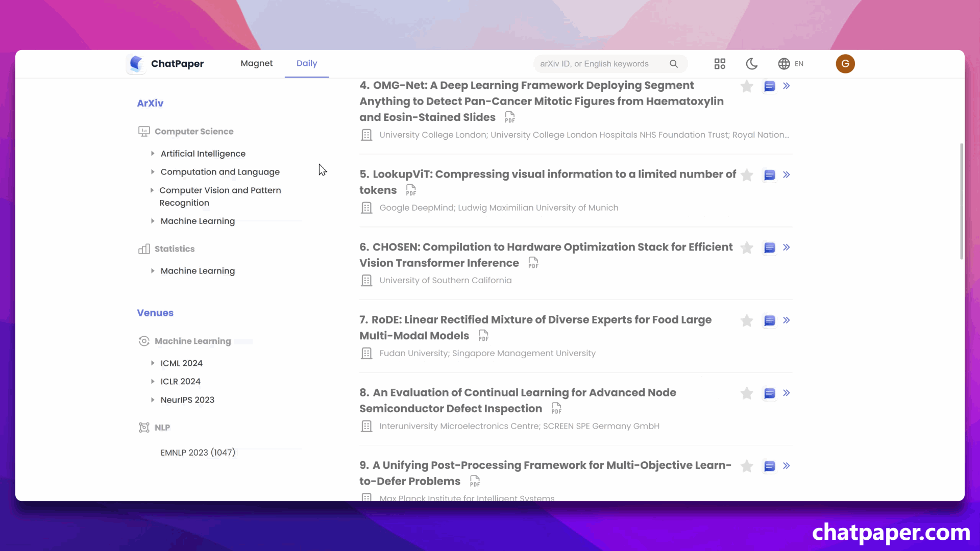980x551 pixels.
Task: Click the search input field
Action: click(x=601, y=63)
